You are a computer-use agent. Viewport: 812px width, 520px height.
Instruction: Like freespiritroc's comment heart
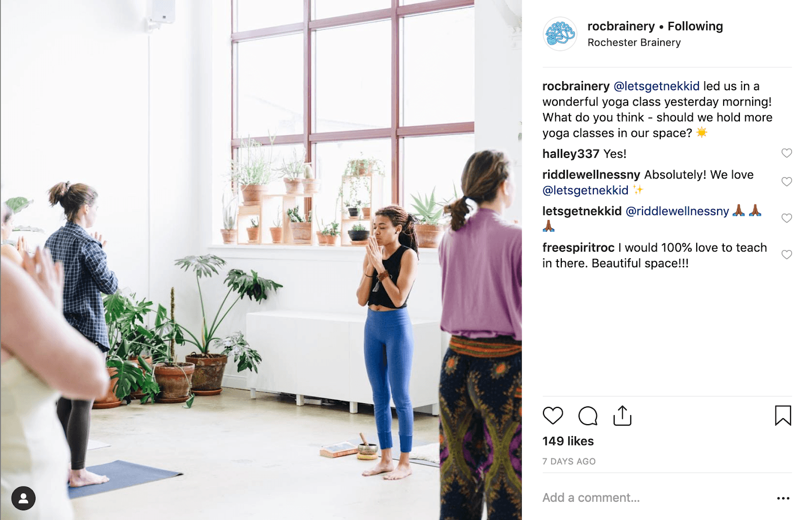pyautogui.click(x=787, y=255)
